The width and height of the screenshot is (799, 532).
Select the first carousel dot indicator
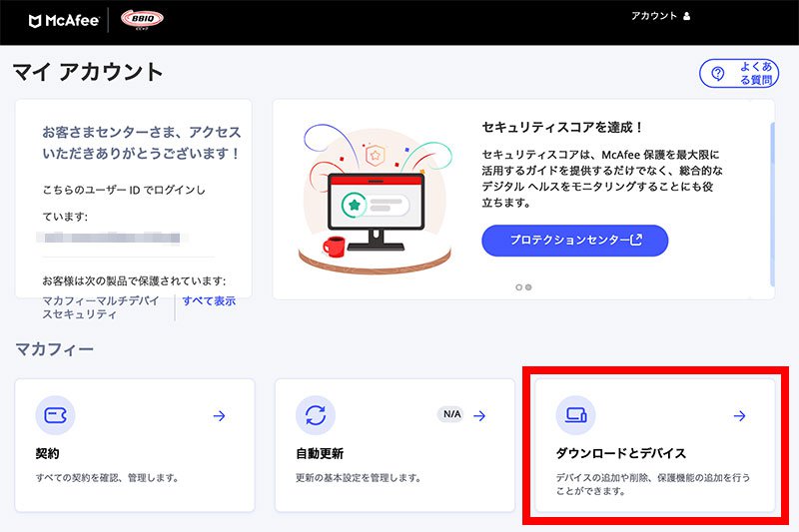[x=518, y=287]
